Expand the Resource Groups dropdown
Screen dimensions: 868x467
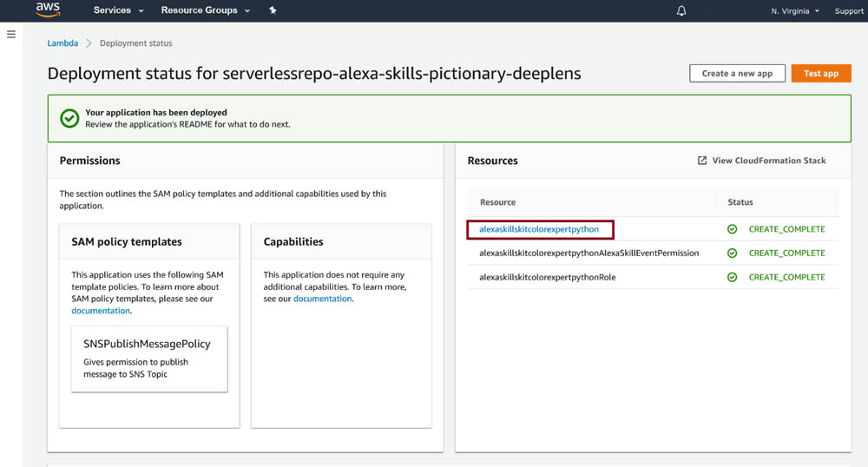(206, 10)
